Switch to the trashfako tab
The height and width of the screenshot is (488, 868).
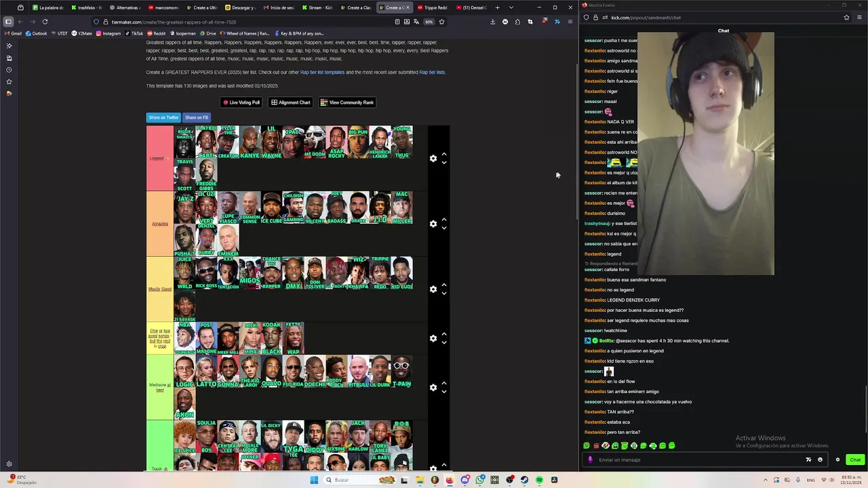coord(86,7)
